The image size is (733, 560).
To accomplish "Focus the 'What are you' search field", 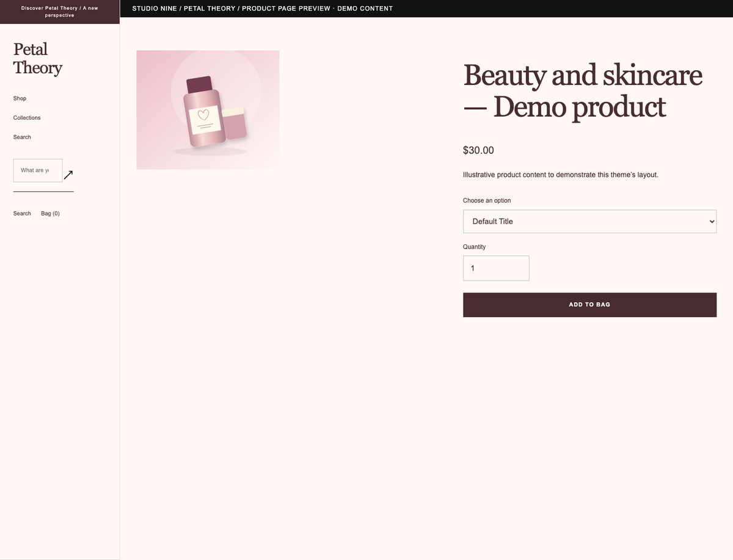I will click(38, 170).
